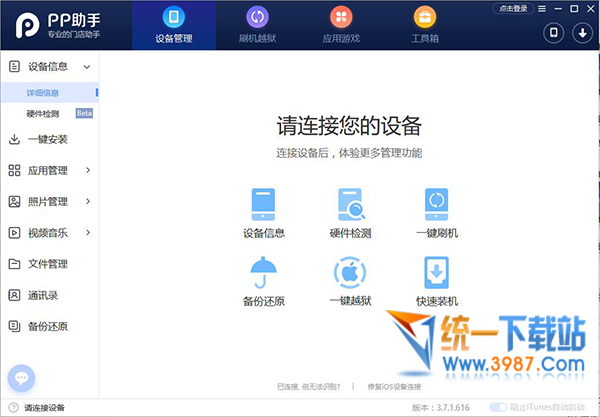600x417 pixels.
Task: Click the 修复iOS设备连接 link
Action: pyautogui.click(x=393, y=386)
